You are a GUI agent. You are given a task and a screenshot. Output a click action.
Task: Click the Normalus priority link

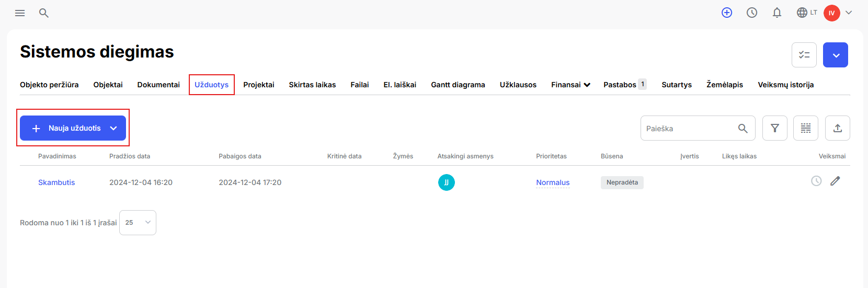click(553, 182)
